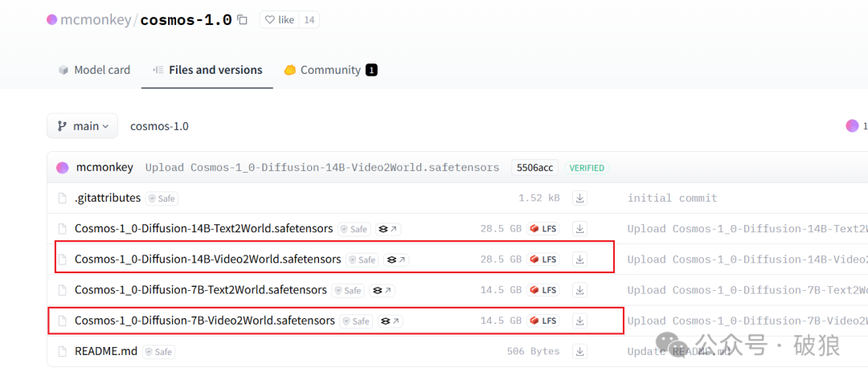Viewport: 868px width, 380px height.
Task: Open the tensor viewer icon for 7B-Video2World
Action: pyautogui.click(x=391, y=321)
